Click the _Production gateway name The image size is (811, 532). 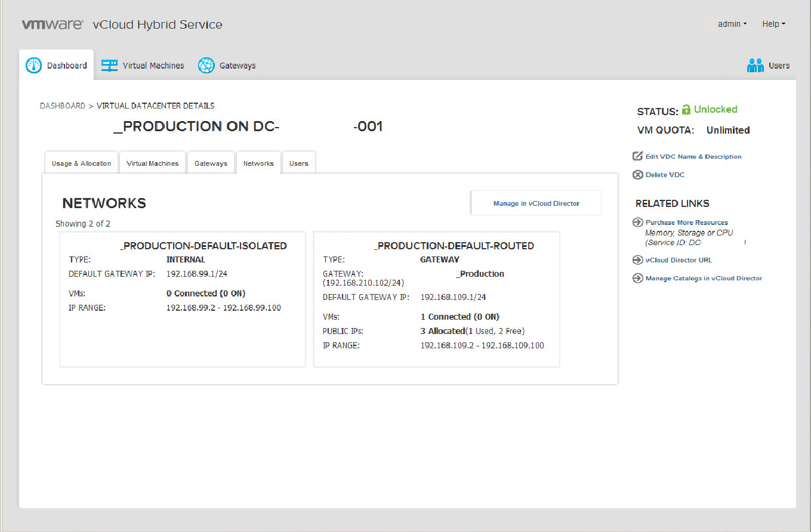[479, 274]
